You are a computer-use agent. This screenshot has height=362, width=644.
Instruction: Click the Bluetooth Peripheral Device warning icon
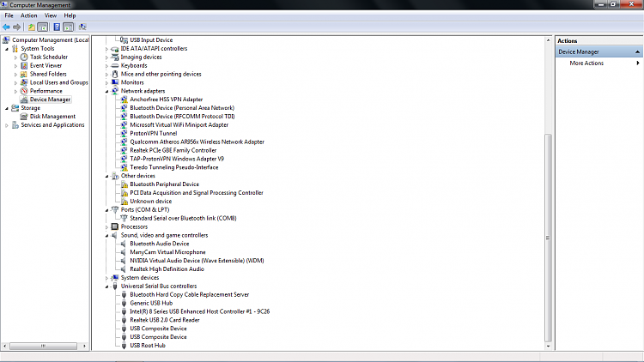[124, 184]
